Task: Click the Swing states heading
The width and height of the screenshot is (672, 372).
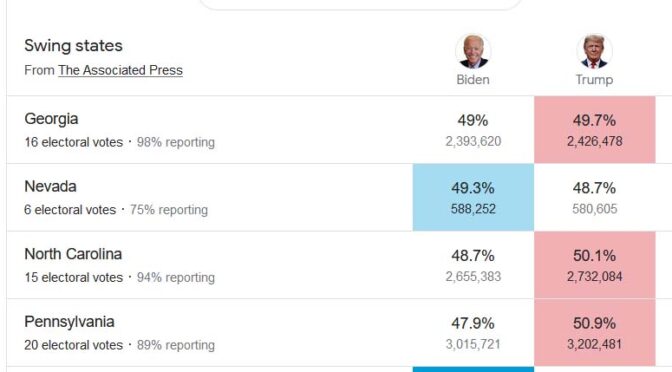Action: (73, 45)
